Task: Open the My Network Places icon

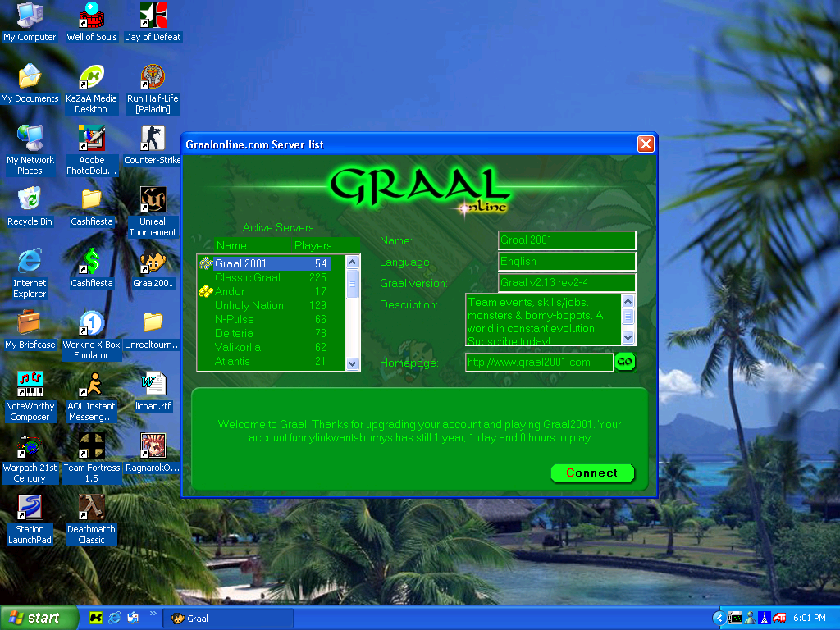Action: coord(30,151)
